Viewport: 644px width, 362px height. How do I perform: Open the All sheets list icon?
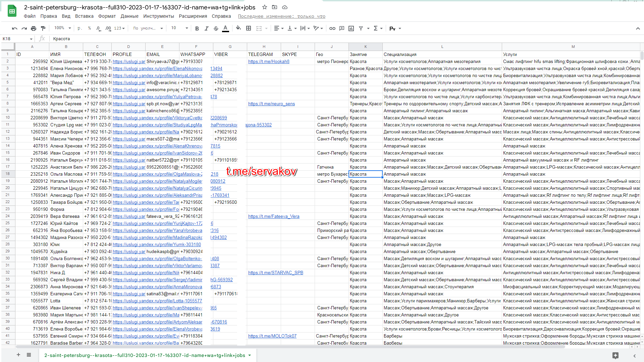[x=29, y=355]
